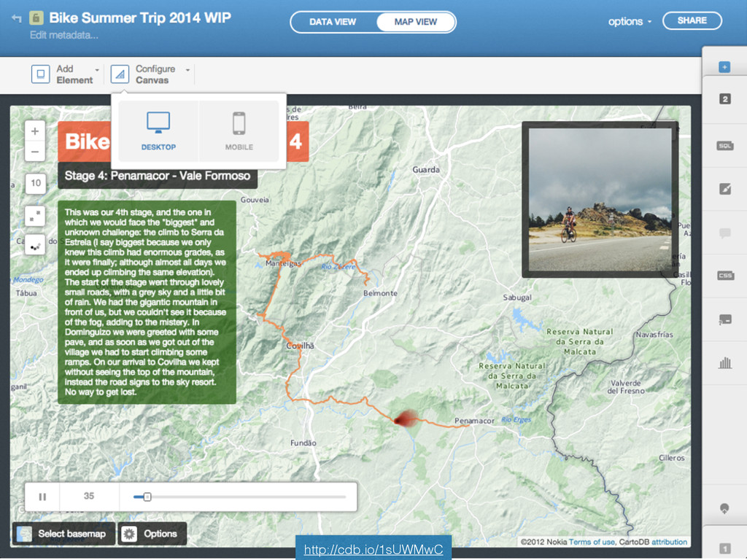Click the back arrow icon
Viewport: 747px width, 560px height.
[x=17, y=18]
